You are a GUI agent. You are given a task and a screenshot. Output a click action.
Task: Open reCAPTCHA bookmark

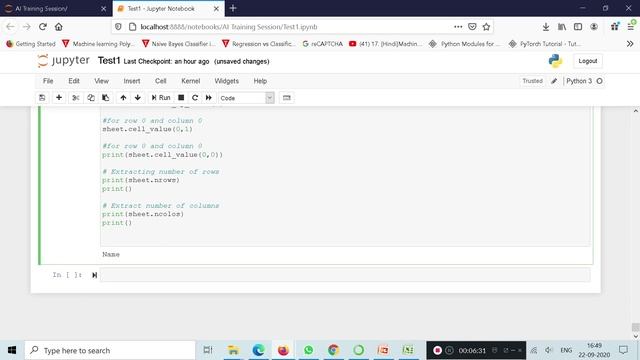point(322,44)
